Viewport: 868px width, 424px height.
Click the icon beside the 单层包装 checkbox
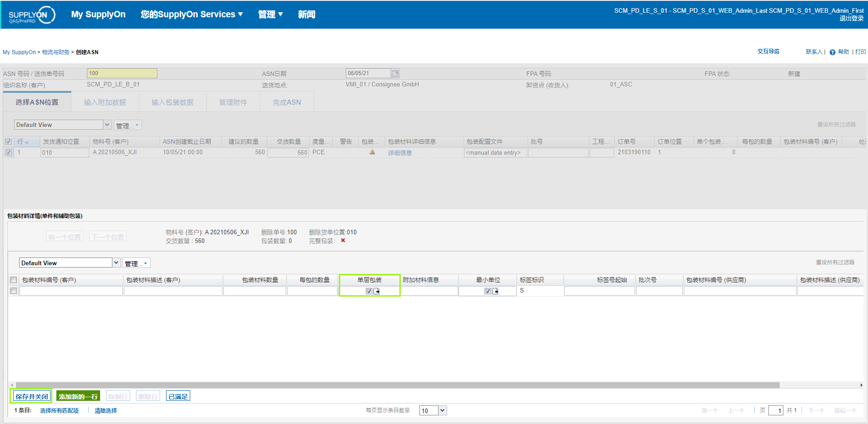point(377,291)
